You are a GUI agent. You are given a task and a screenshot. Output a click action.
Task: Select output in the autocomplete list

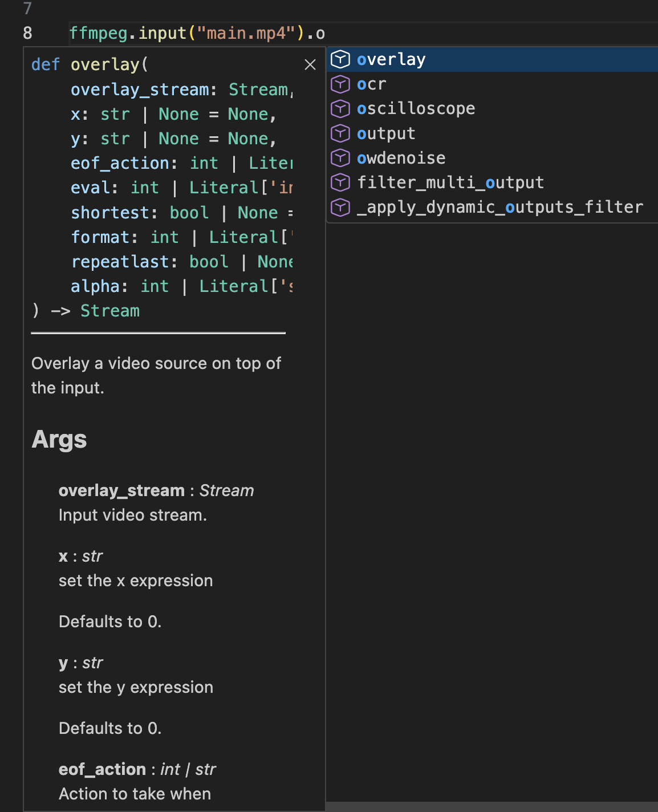(x=493, y=133)
